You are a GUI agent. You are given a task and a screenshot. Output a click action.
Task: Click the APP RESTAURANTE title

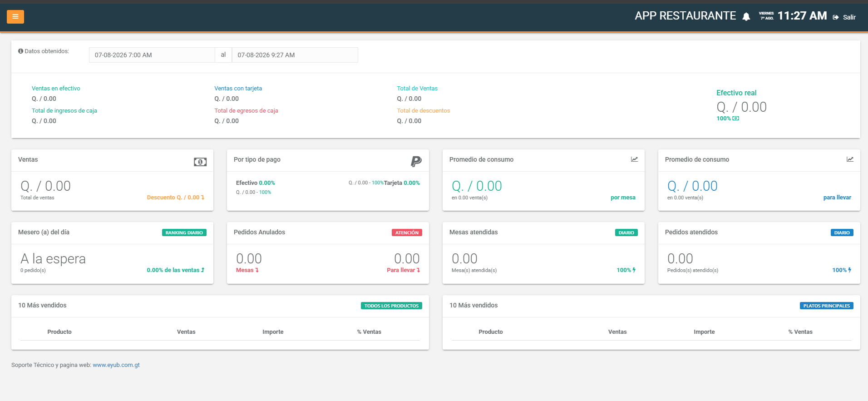pos(685,16)
